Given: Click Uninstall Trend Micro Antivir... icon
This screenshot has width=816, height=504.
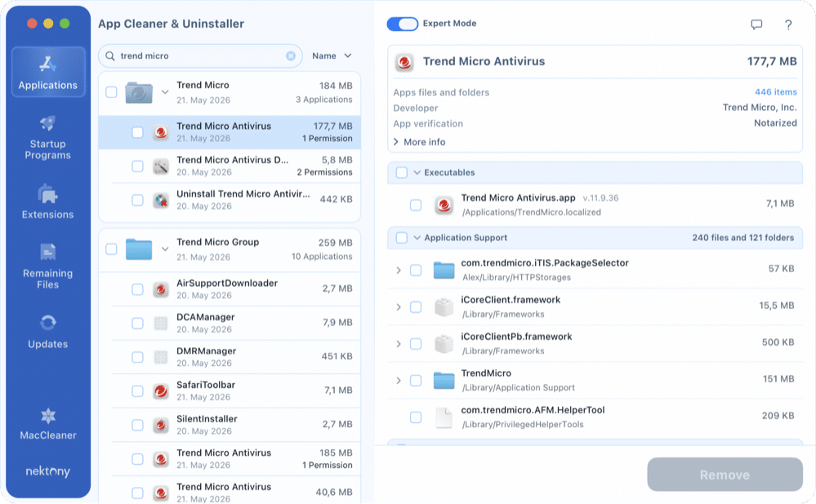Looking at the screenshot, I should 161,200.
